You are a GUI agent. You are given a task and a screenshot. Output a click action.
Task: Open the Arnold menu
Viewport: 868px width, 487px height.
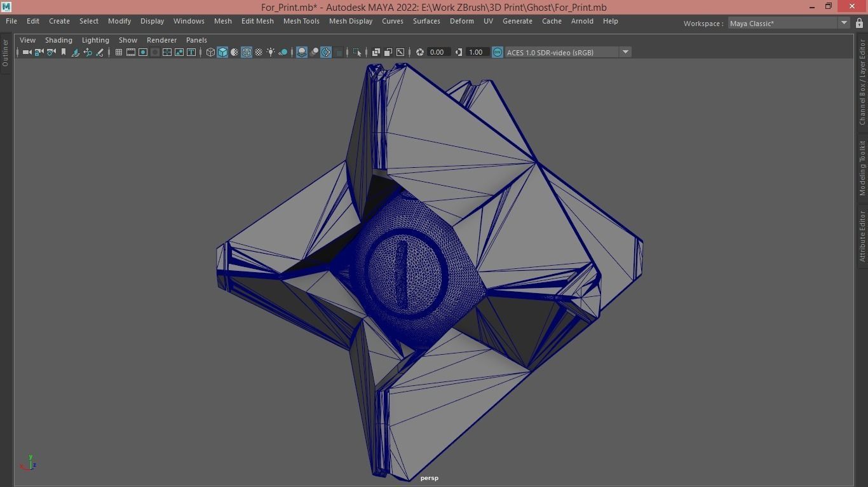[582, 21]
